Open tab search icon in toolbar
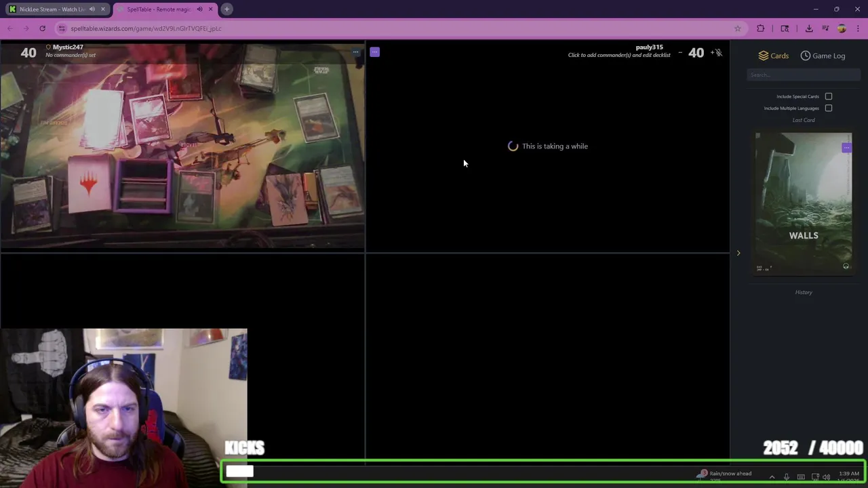The image size is (868, 488). pyautogui.click(x=785, y=28)
